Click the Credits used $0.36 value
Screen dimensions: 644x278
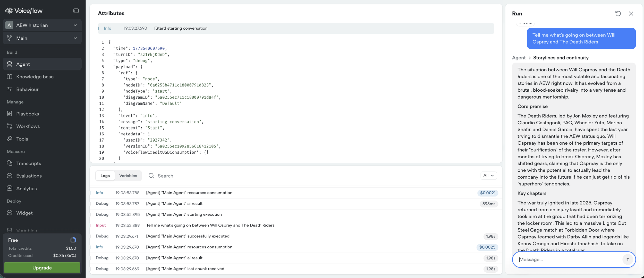tap(65, 256)
